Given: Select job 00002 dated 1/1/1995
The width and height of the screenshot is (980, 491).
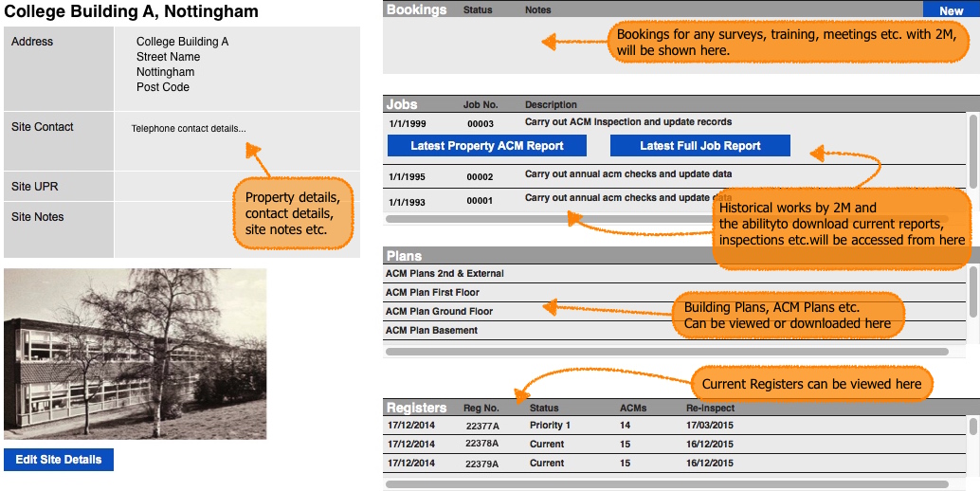Looking at the screenshot, I should pos(674,176).
